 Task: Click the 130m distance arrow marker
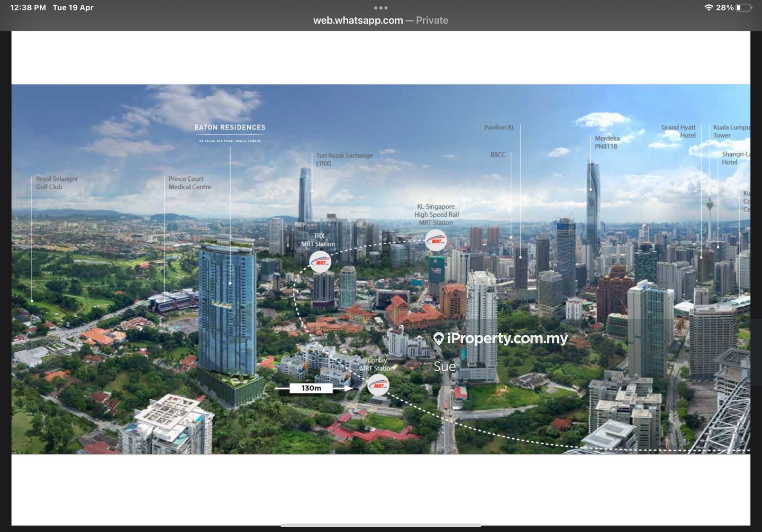click(313, 388)
